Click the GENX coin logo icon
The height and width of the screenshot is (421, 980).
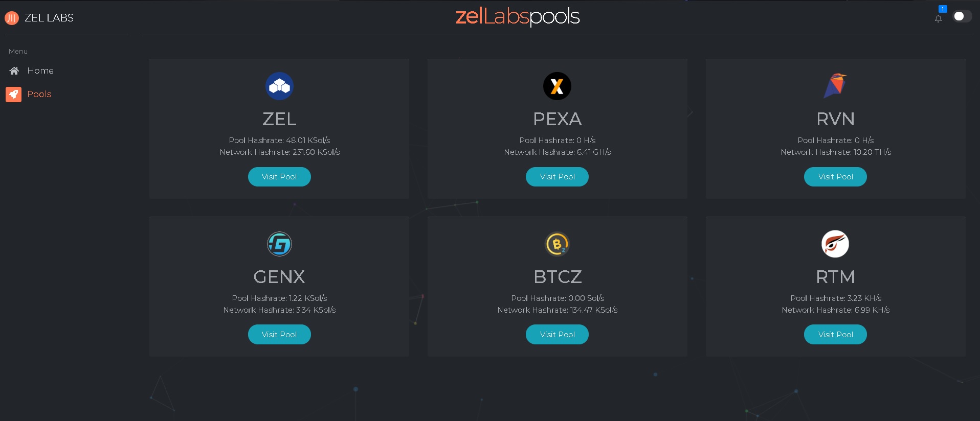[279, 244]
